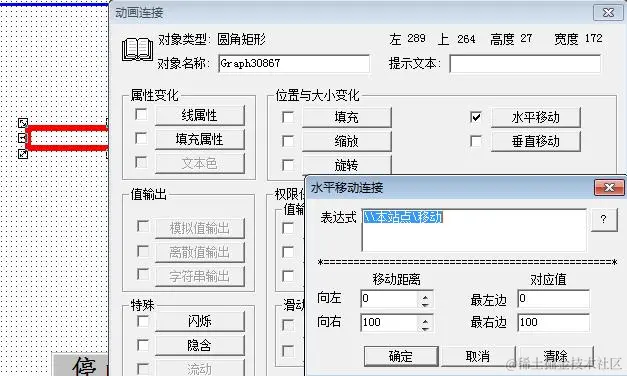Screen dimensions: 627x376
Task: Click the top-left resize handle of red rectangle
Action: 23,122
